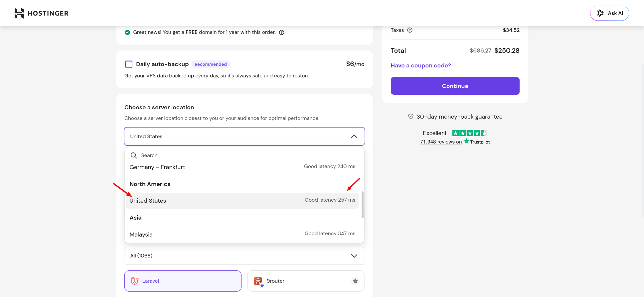Enable the Daily auto-backup checkbox

pyautogui.click(x=129, y=64)
